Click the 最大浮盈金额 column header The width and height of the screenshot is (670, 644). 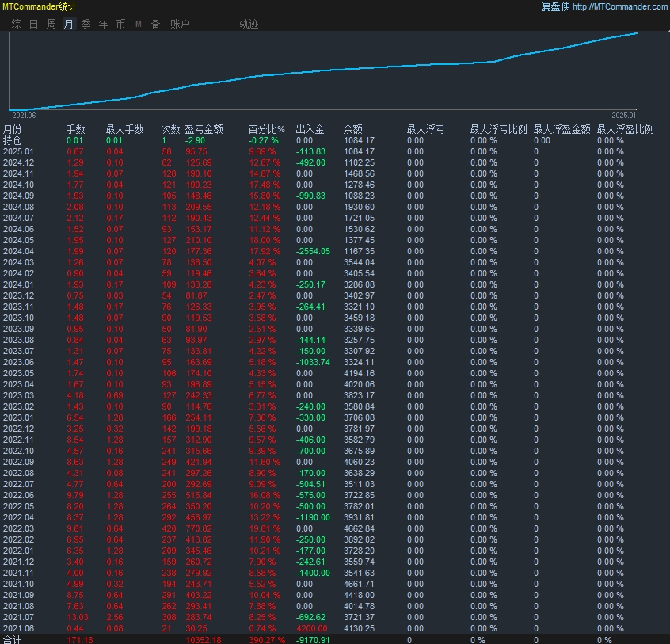tap(562, 129)
